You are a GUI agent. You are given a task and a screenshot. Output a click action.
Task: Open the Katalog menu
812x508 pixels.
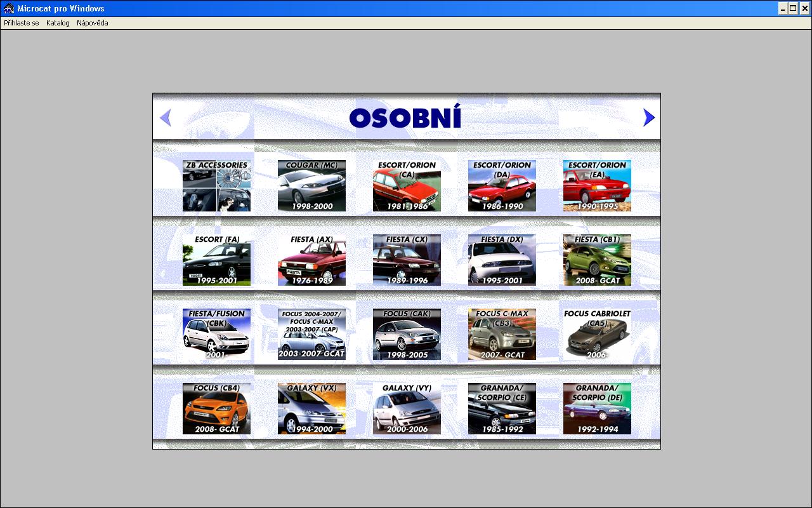pos(58,23)
